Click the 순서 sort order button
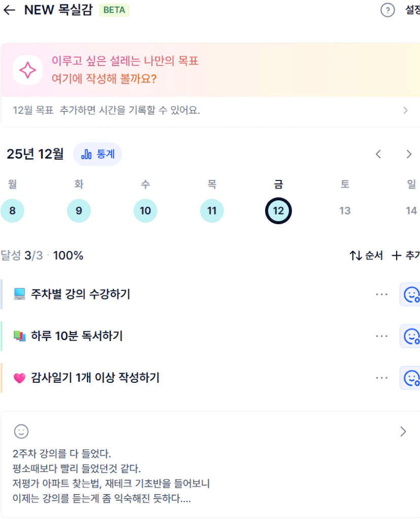Viewport: 420px width, 519px height. tap(366, 256)
